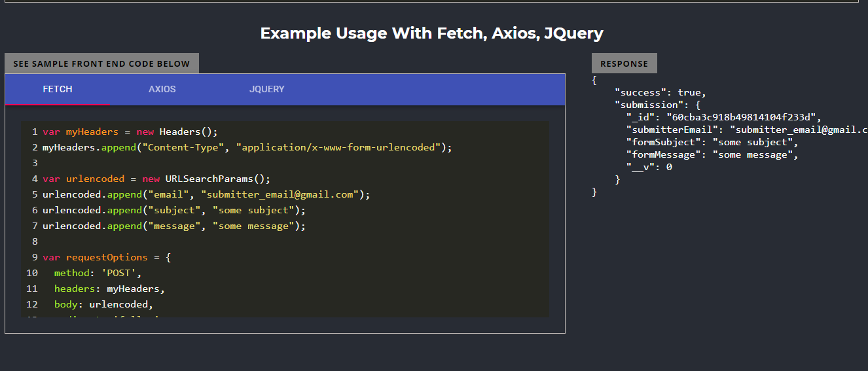Click line number 8 in the code gutter

pyautogui.click(x=35, y=241)
